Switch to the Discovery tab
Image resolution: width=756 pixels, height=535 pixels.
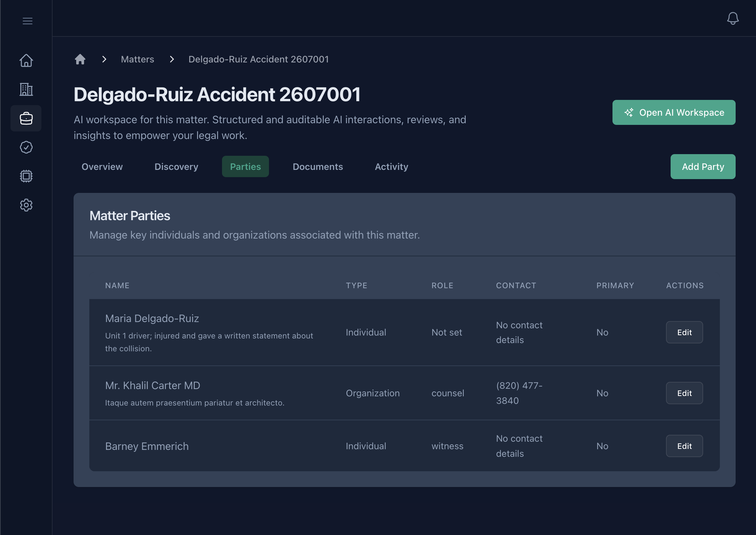pos(176,167)
